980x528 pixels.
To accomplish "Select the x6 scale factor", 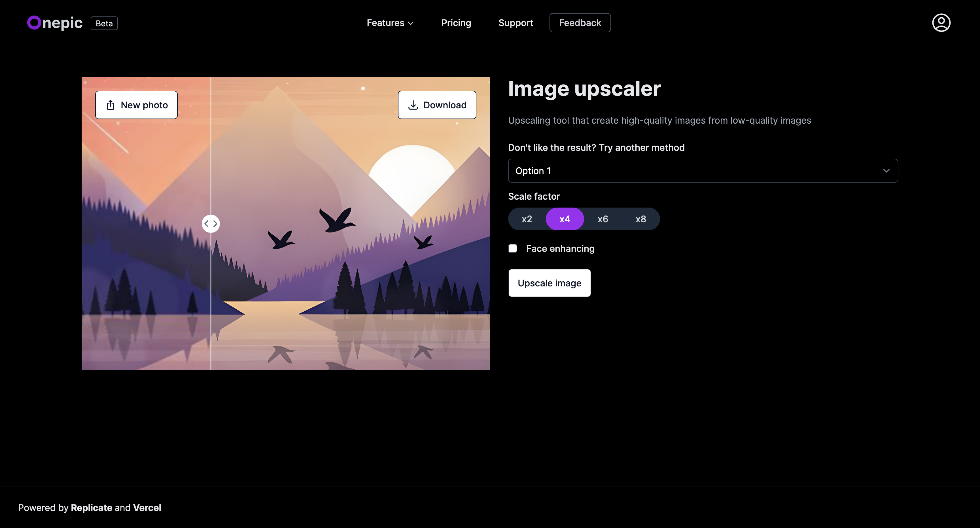I will (x=603, y=219).
